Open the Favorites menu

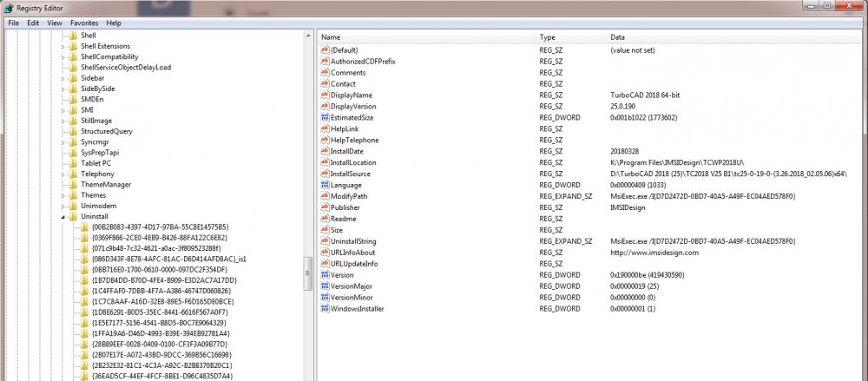(84, 23)
